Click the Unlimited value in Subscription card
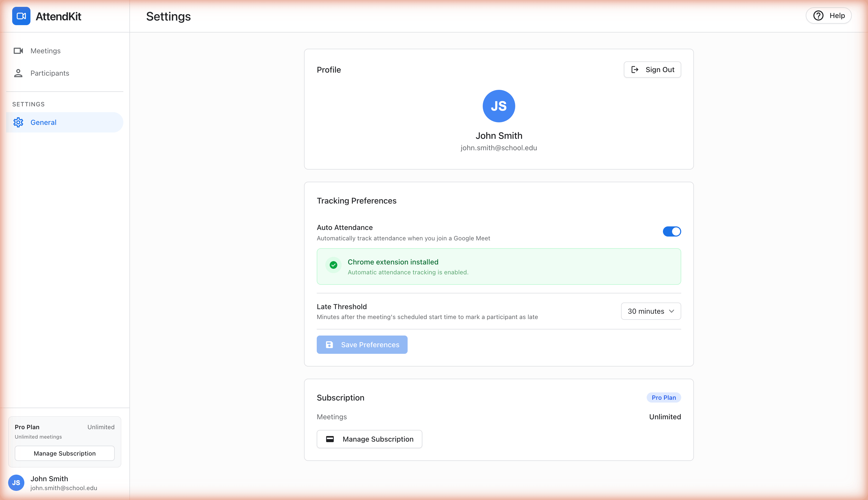 click(x=665, y=416)
